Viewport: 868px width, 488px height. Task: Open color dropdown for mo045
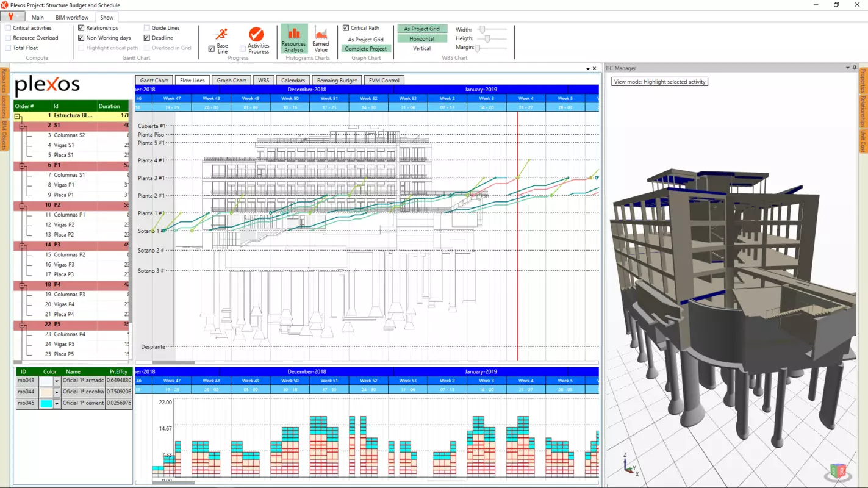pyautogui.click(x=57, y=403)
